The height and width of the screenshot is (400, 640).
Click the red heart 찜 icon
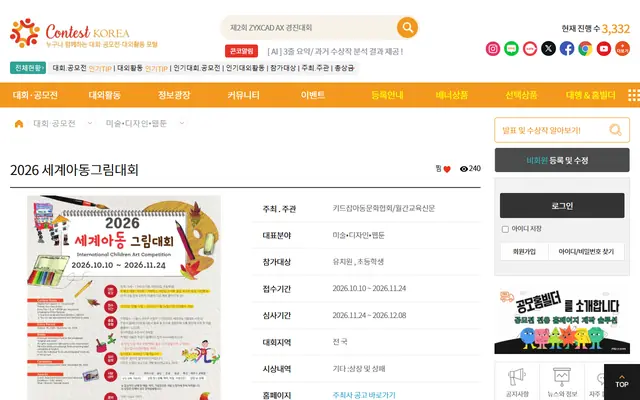pyautogui.click(x=447, y=169)
